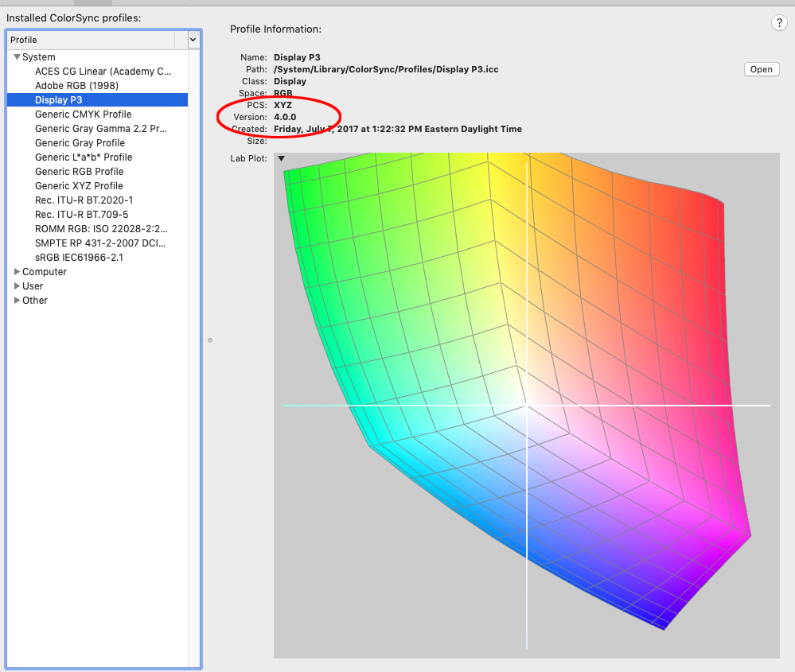The width and height of the screenshot is (795, 672).
Task: Select the Generic XYZ Profile
Action: point(79,185)
